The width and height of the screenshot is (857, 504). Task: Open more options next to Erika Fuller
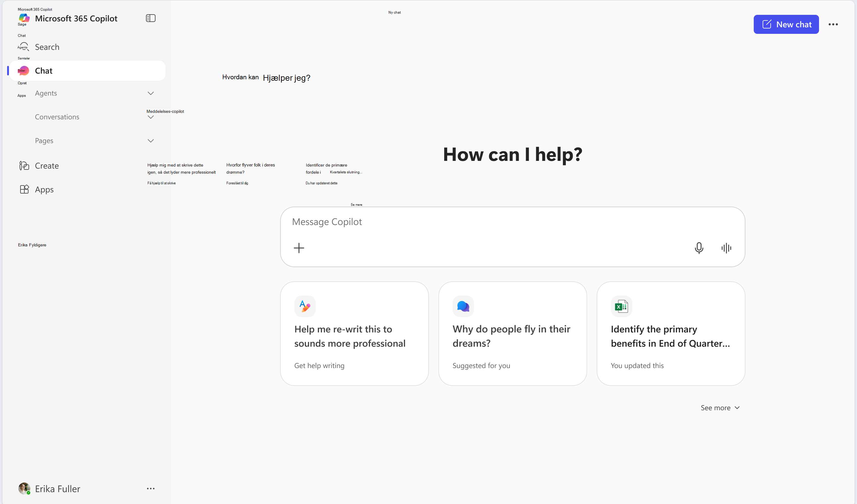click(x=151, y=489)
